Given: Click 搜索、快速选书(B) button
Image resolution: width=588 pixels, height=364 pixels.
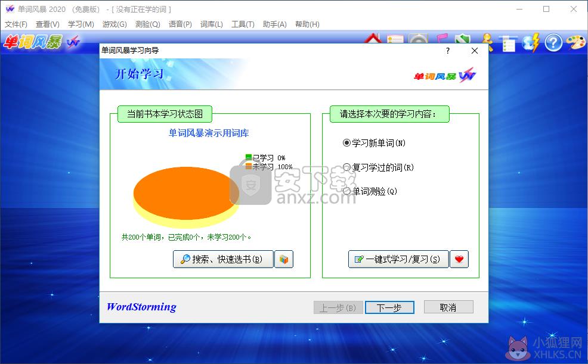Looking at the screenshot, I should tap(223, 259).
